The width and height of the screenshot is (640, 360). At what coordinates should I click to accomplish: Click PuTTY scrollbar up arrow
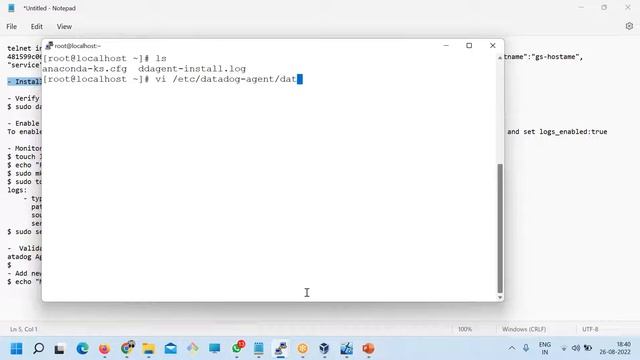point(500,58)
